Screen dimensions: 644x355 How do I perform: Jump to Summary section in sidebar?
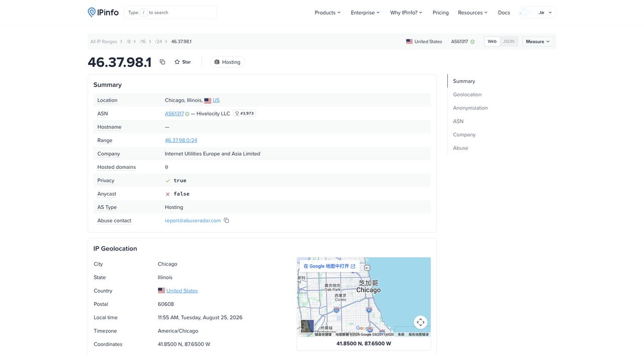click(464, 81)
